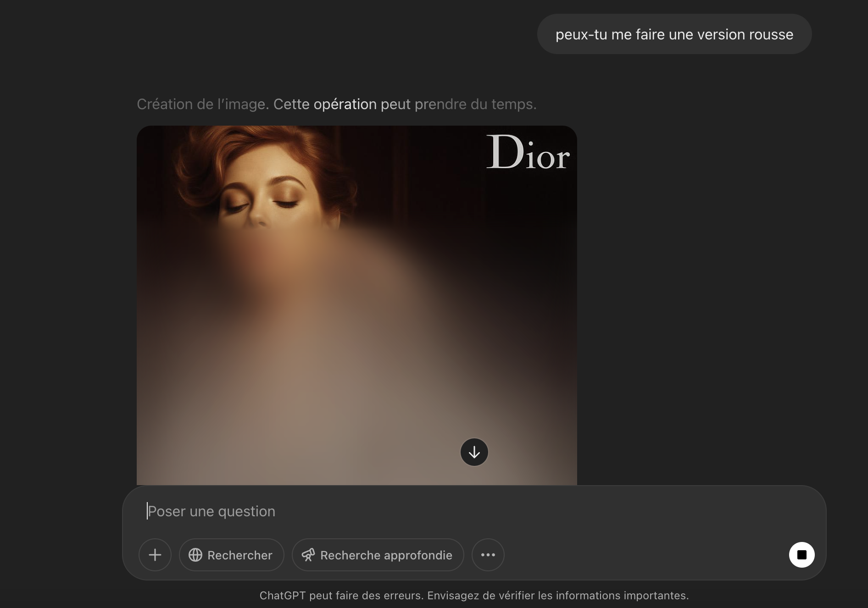
Task: Click the ChatGPT disclaimer text at bottom
Action: point(474,595)
